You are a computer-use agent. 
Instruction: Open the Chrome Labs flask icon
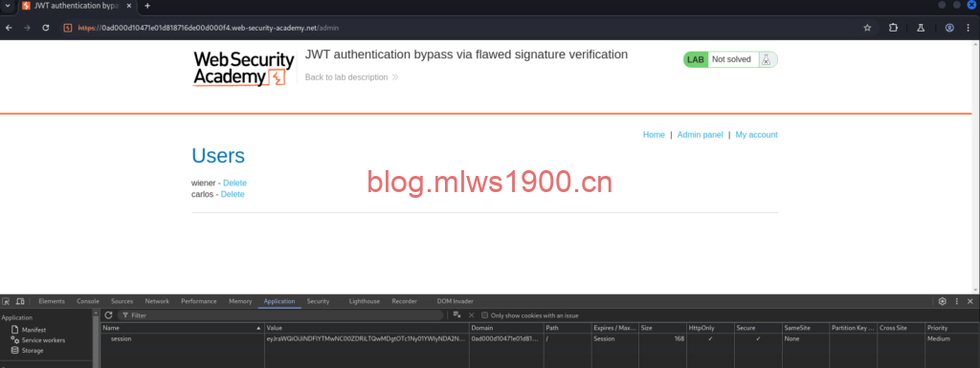[921, 28]
